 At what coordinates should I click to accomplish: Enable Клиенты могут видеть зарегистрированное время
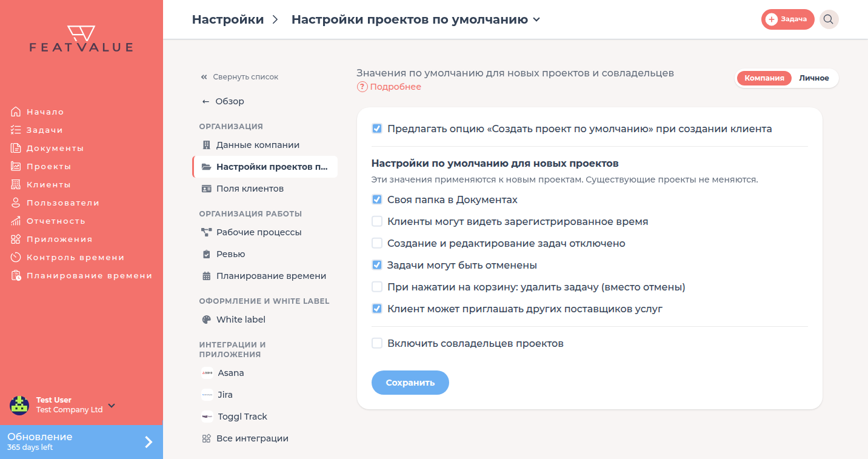377,221
